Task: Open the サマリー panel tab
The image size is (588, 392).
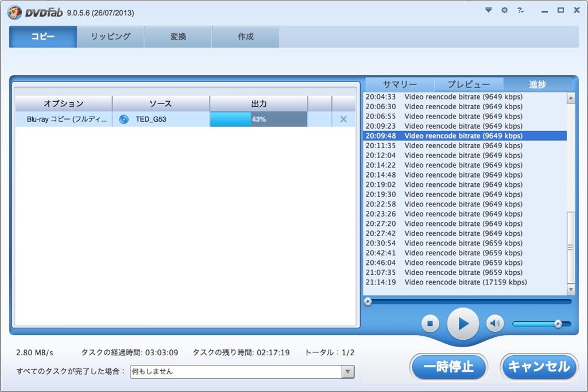Action: 400,84
